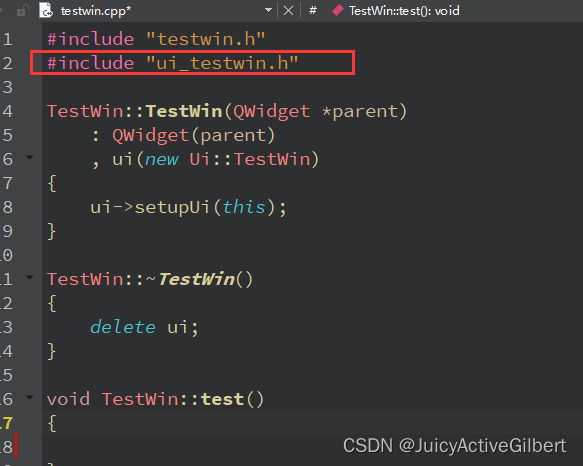Open the TestWin::test(): void symbol selector
The image size is (583, 466).
tap(404, 11)
